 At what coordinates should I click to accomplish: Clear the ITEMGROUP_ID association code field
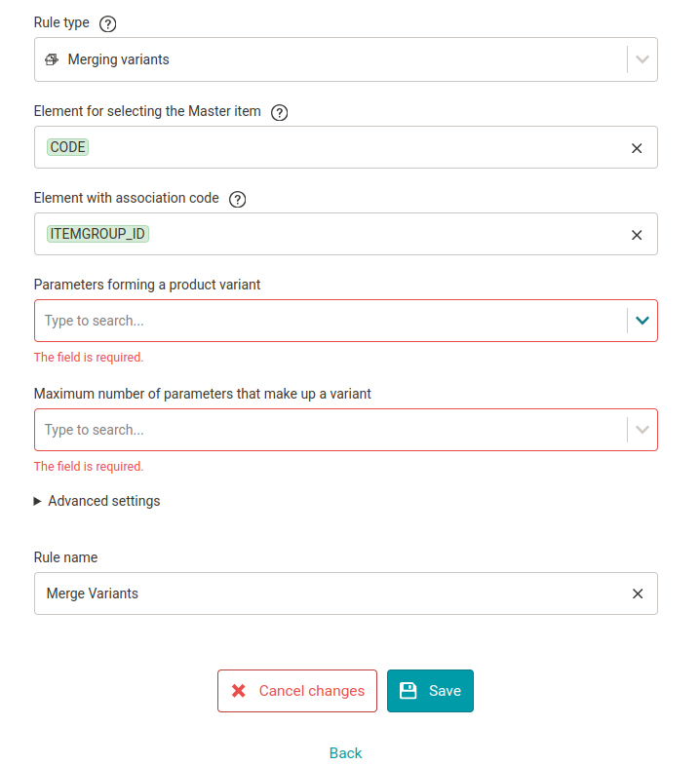click(x=637, y=235)
